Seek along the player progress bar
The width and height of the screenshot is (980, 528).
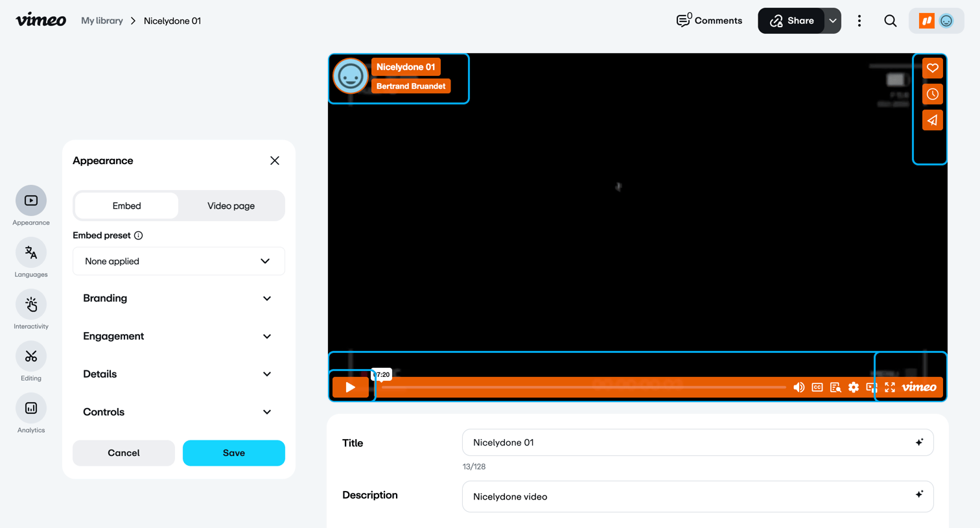(583, 387)
